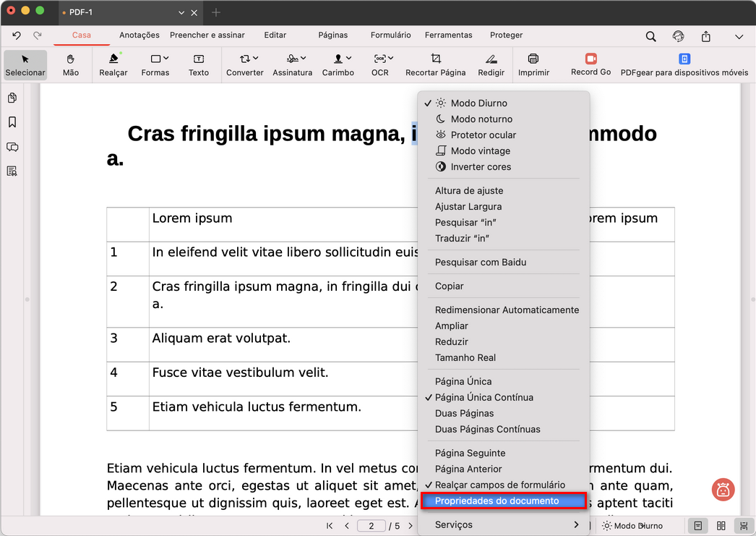This screenshot has width=756, height=536.
Task: Open the Redigir redaction tool
Action: (491, 64)
